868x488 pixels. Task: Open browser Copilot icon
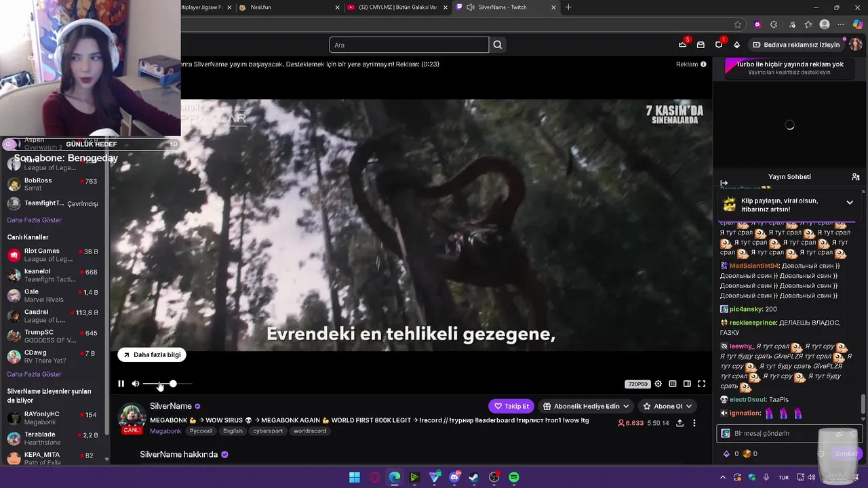(858, 24)
